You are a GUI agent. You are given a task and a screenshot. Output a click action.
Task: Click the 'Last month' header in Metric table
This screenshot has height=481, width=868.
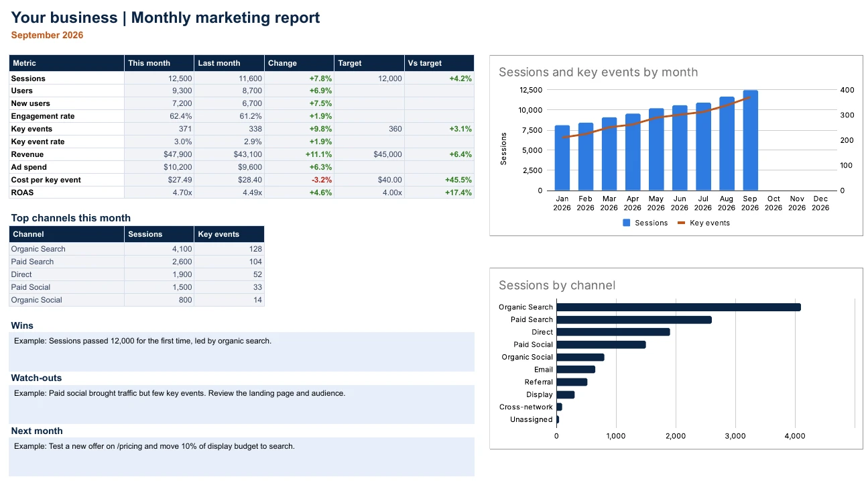tap(229, 63)
